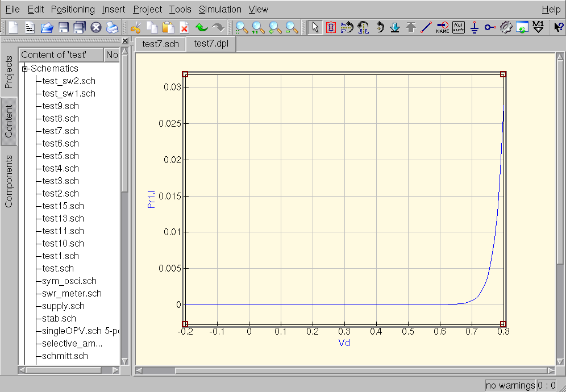Click the scissors Cut icon
Screen dimensions: 566x392
pos(135,27)
